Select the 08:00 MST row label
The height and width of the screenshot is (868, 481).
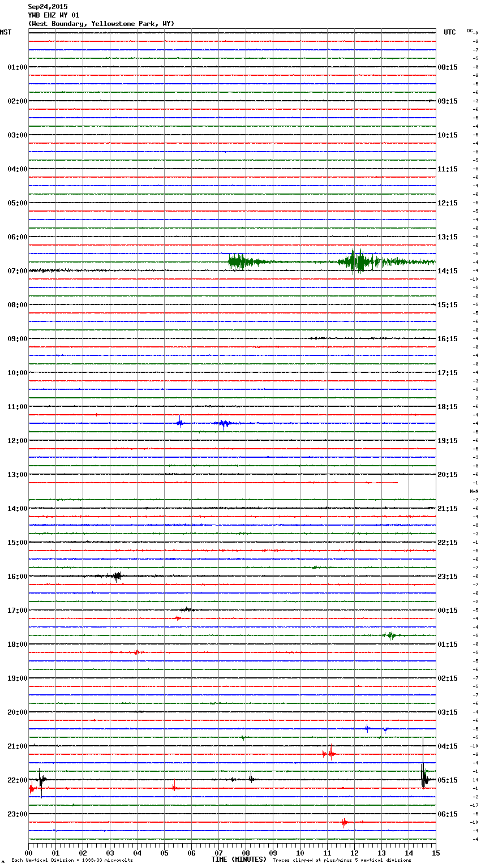pos(18,305)
